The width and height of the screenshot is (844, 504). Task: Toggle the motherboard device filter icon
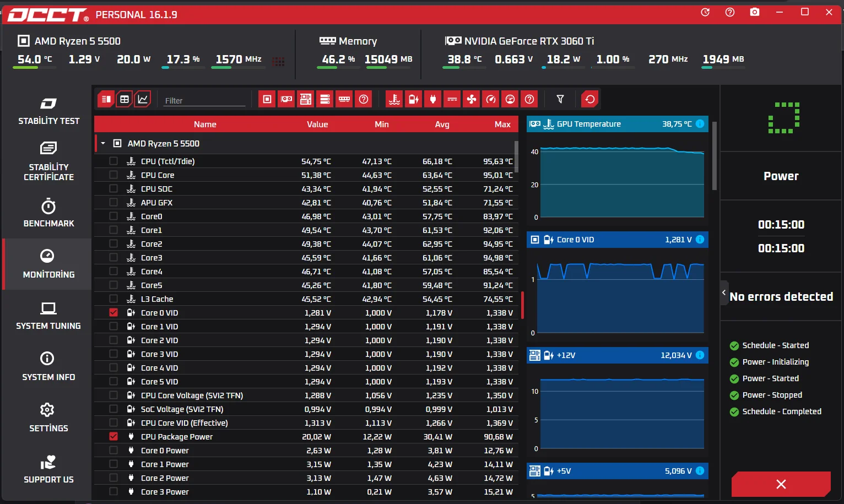306,99
